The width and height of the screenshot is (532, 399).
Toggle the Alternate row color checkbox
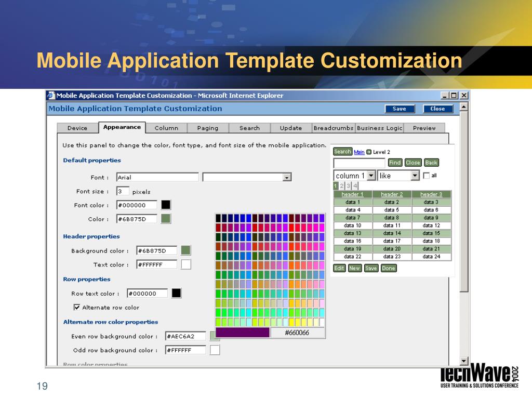(x=77, y=308)
